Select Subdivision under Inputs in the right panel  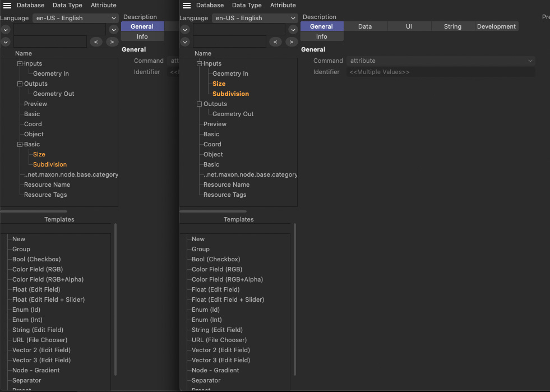point(230,94)
